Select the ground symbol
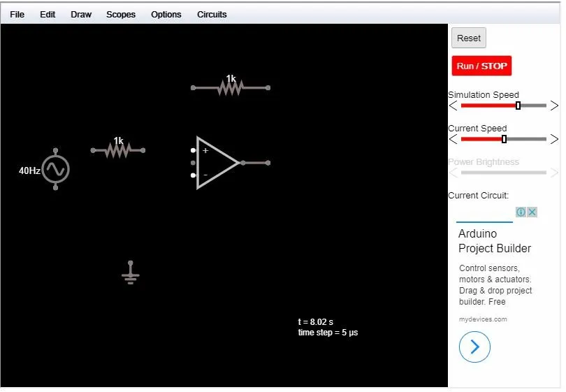Viewport: 566px width, 392px height. [x=130, y=273]
